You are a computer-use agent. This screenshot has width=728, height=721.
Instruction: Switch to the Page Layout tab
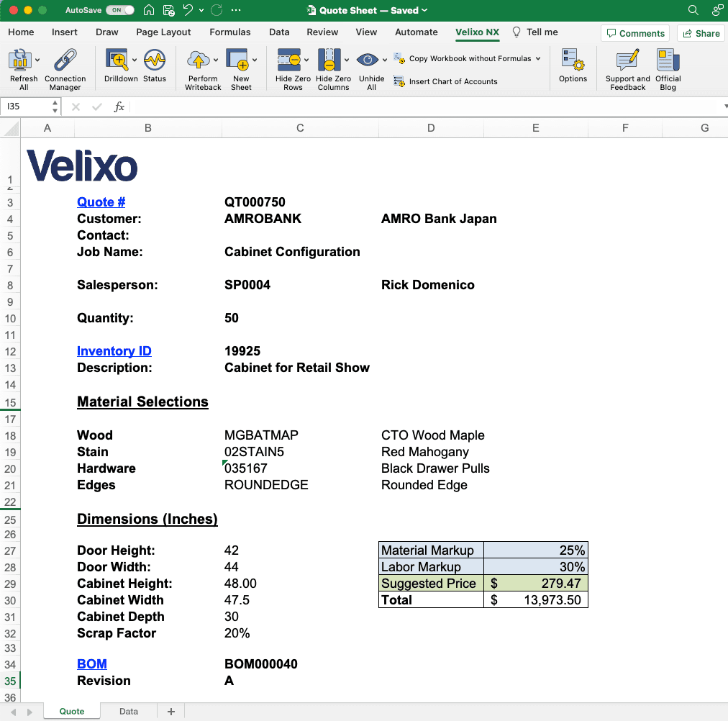[163, 32]
